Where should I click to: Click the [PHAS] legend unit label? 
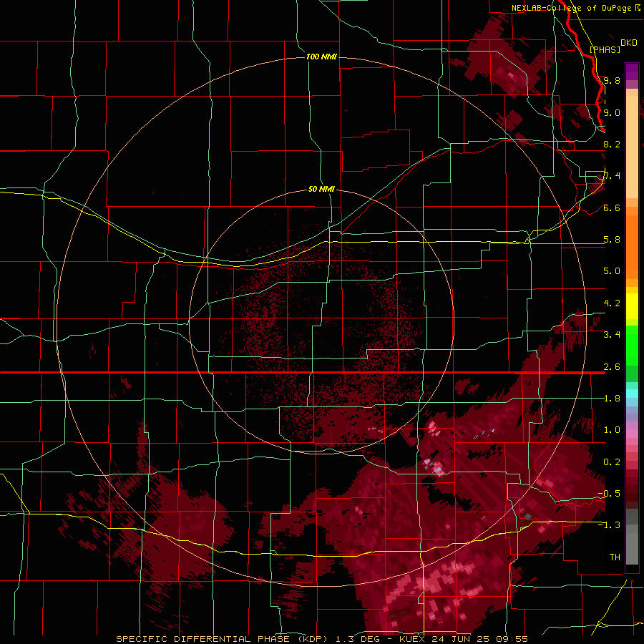(605, 49)
